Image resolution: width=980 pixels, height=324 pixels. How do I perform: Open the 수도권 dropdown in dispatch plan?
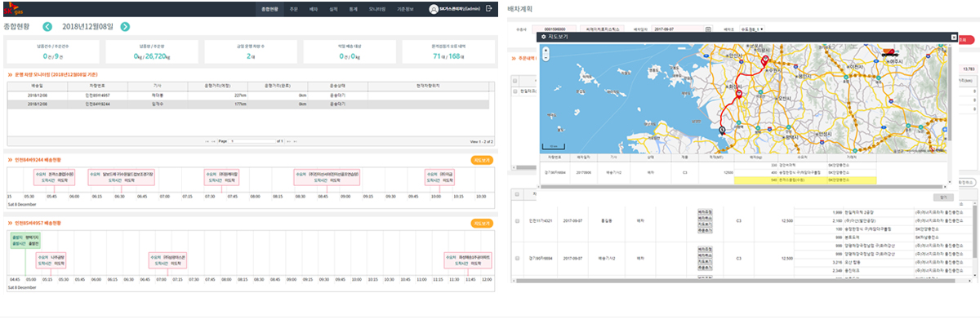[x=752, y=29]
